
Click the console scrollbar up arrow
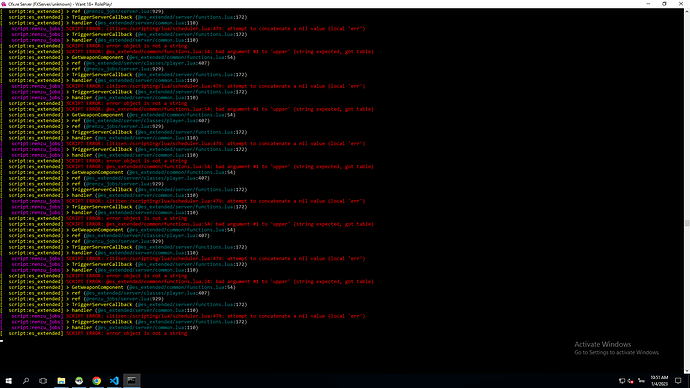tap(686, 11)
